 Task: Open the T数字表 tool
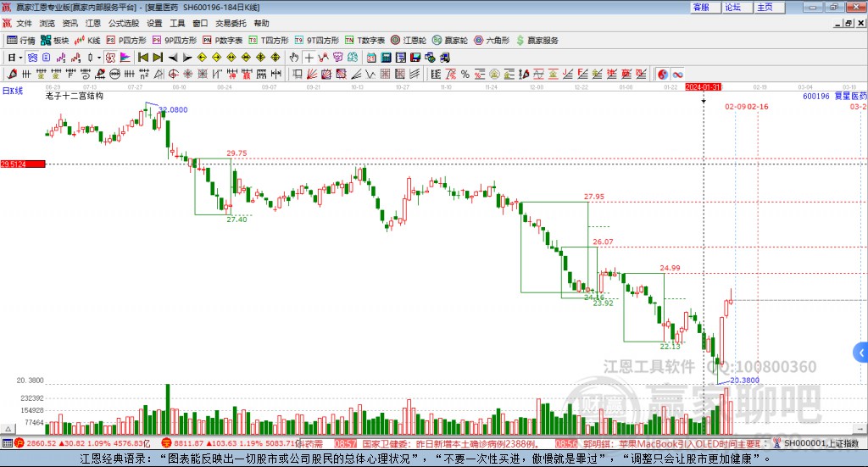[364, 41]
